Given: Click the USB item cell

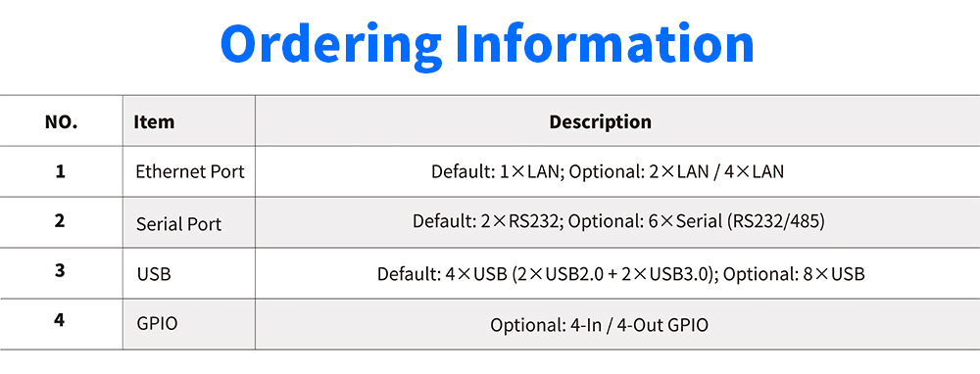Looking at the screenshot, I should click(x=189, y=273).
